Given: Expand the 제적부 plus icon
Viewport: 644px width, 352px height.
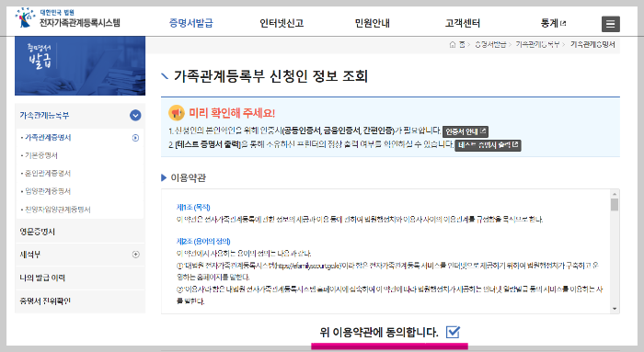Looking at the screenshot, I should pyautogui.click(x=135, y=255).
